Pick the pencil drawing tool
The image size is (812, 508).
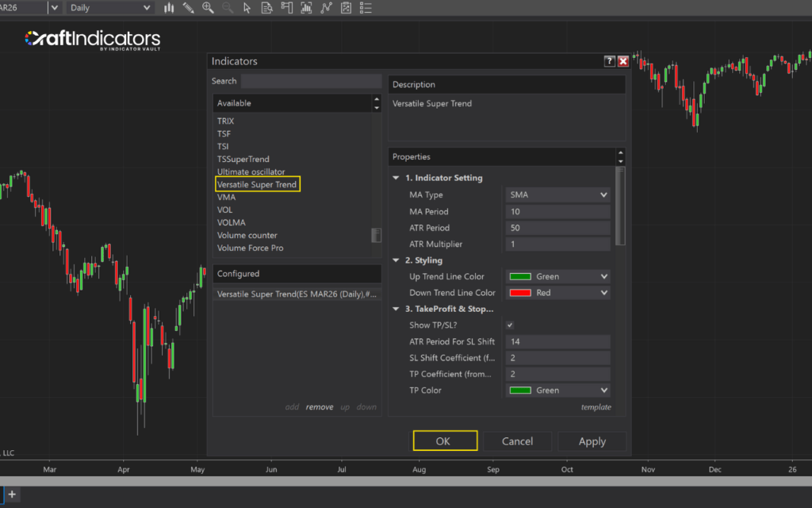[188, 8]
